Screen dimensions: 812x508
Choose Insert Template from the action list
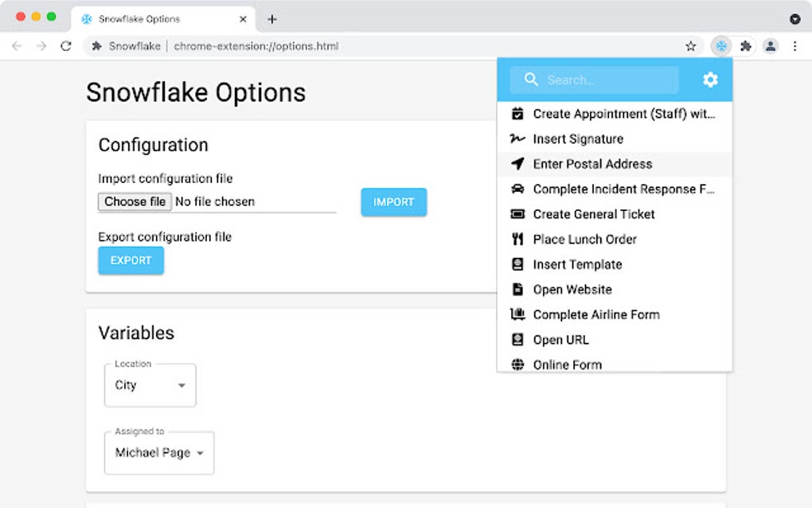coord(577,264)
